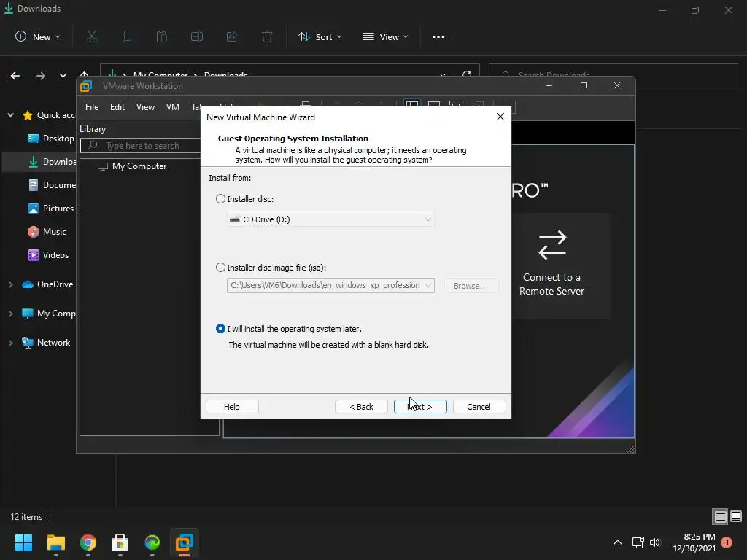Click the Share icon in File Explorer
The width and height of the screenshot is (747, 560).
[x=232, y=36]
